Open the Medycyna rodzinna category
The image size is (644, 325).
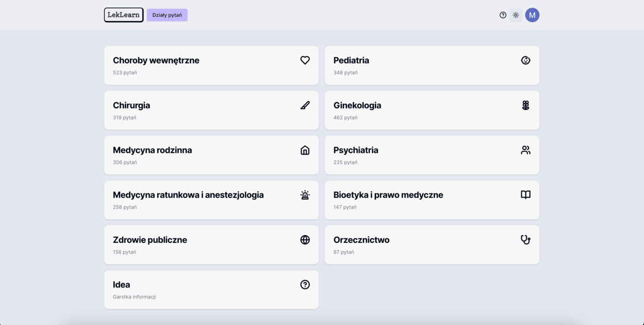point(211,155)
